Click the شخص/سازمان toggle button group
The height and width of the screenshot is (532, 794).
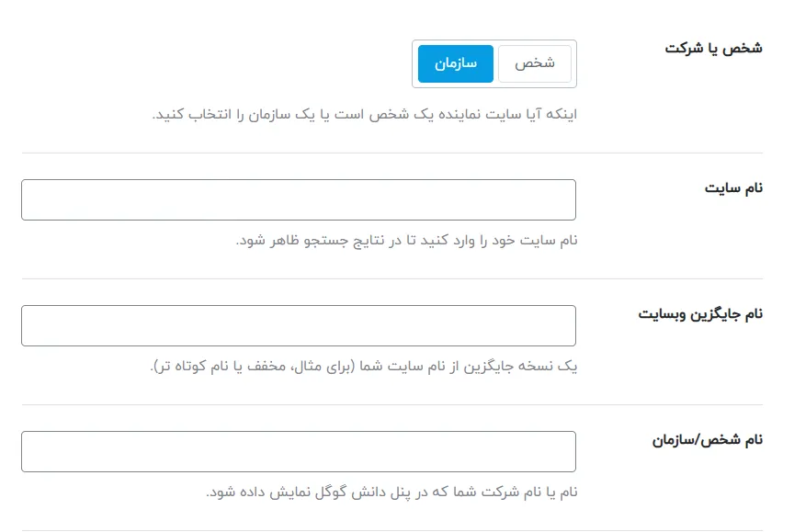point(494,63)
